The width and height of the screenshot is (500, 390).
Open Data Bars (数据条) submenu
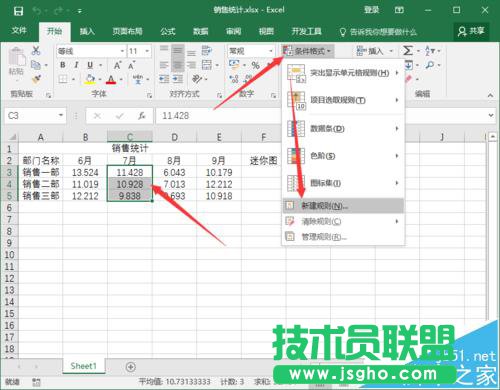coord(343,128)
